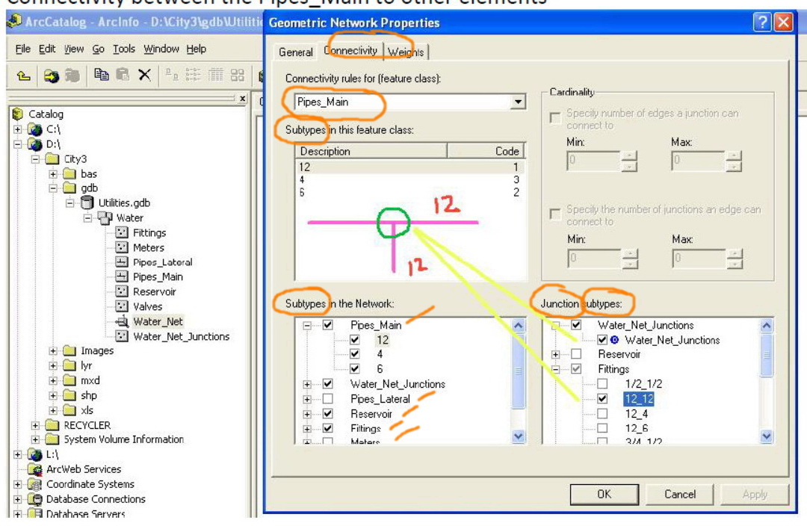Click the Connect To Folder toolbar icon
The width and height of the screenshot is (807, 532).
(x=51, y=76)
